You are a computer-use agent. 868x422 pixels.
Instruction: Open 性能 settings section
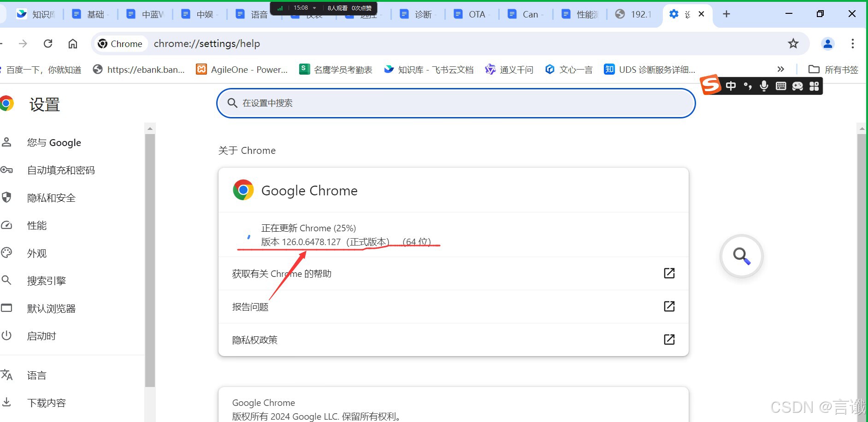[x=37, y=225]
